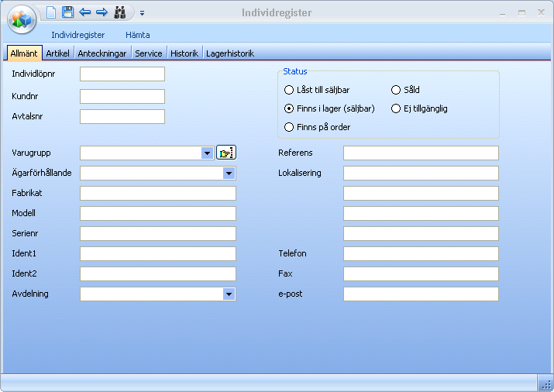The image size is (554, 392).
Task: Click the round application orb button
Action: (x=22, y=19)
